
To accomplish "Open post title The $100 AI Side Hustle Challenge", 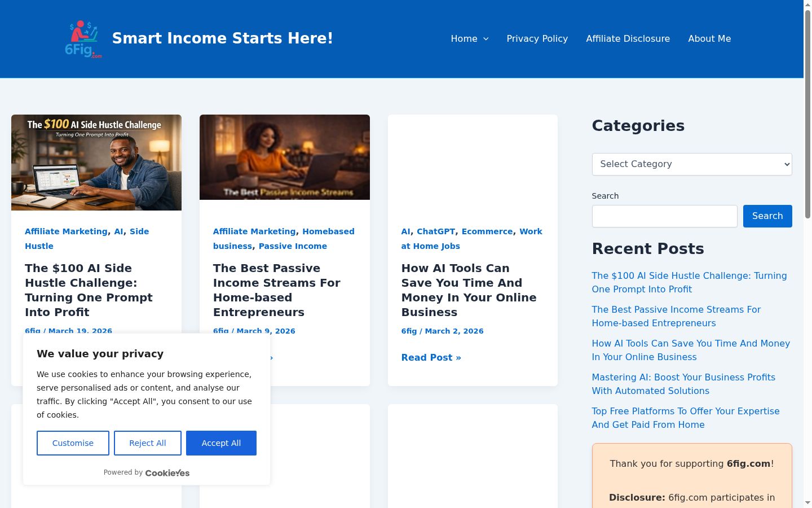I will coord(89,290).
